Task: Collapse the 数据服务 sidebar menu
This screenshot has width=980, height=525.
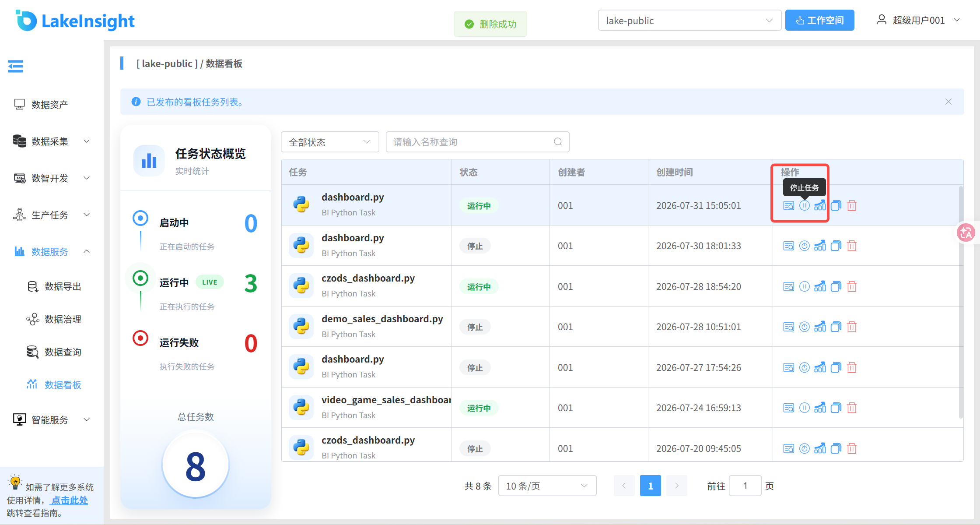Action: (52, 251)
